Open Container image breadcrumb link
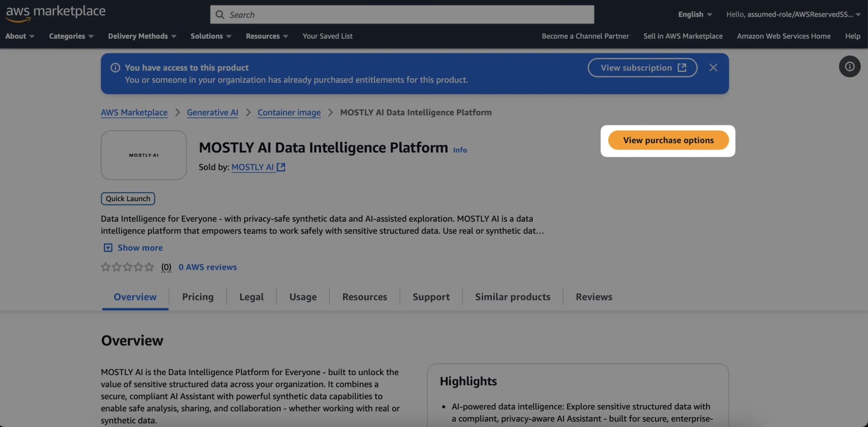The height and width of the screenshot is (427, 868). [x=289, y=113]
